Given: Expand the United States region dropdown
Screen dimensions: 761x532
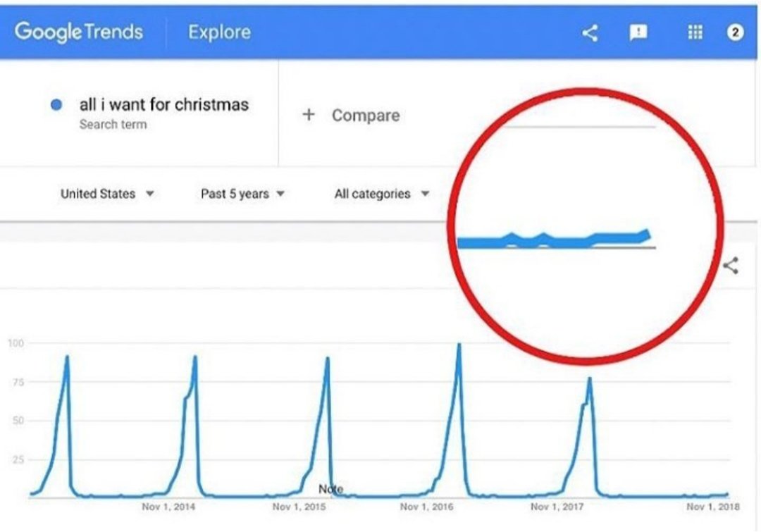Looking at the screenshot, I should click(107, 194).
